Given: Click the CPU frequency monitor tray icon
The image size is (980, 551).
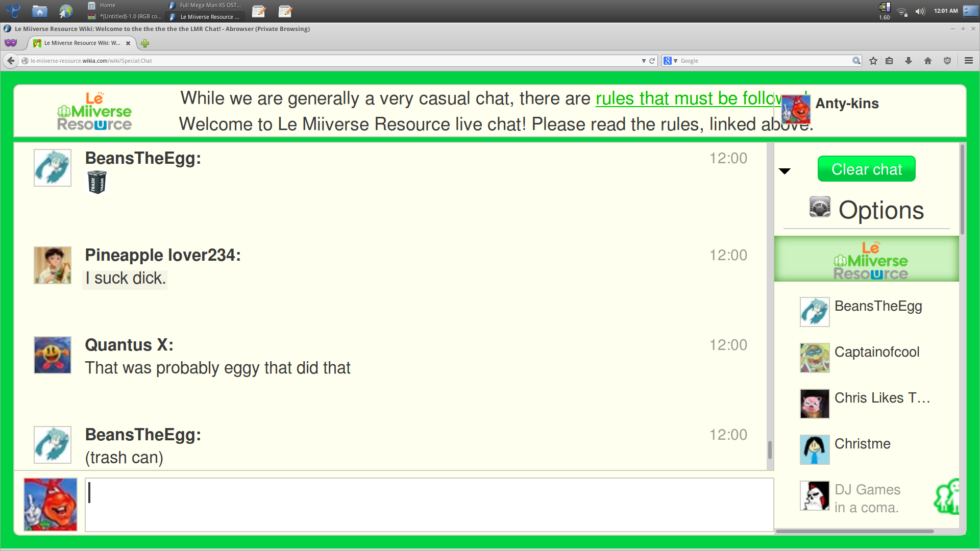Looking at the screenshot, I should pyautogui.click(x=885, y=11).
